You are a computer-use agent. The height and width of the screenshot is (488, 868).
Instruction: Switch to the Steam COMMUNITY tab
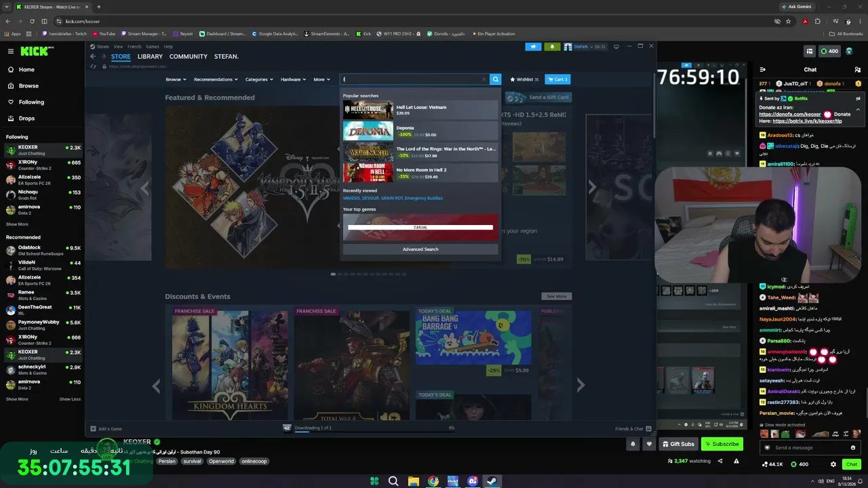pyautogui.click(x=189, y=56)
